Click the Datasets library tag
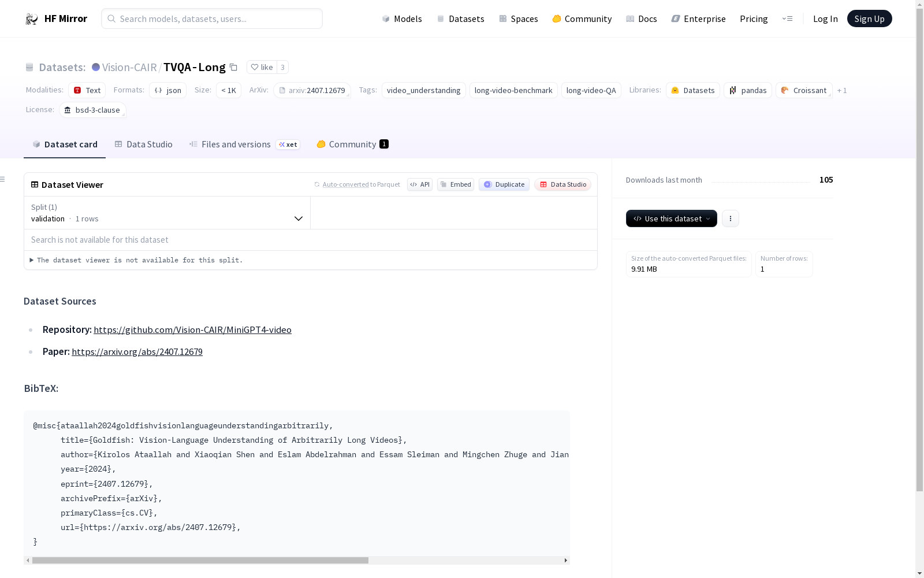Screen dimensions: 924x578 coord(693,90)
